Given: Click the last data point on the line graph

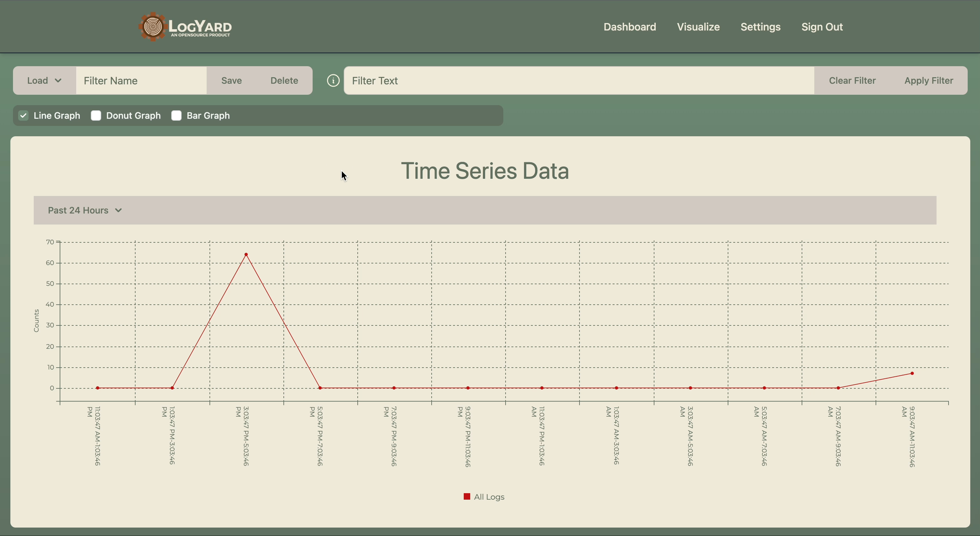Looking at the screenshot, I should coord(912,373).
